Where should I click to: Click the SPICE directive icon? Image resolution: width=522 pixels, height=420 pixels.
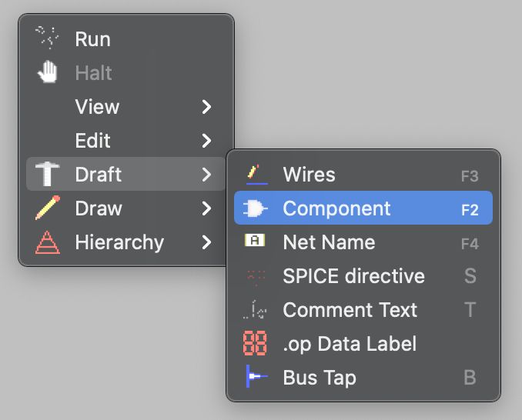(x=255, y=276)
